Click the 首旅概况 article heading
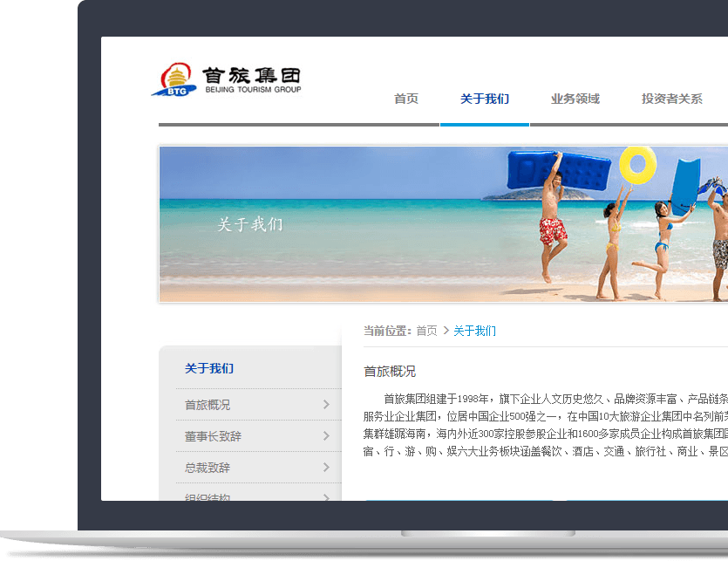The width and height of the screenshot is (728, 561). point(390,371)
